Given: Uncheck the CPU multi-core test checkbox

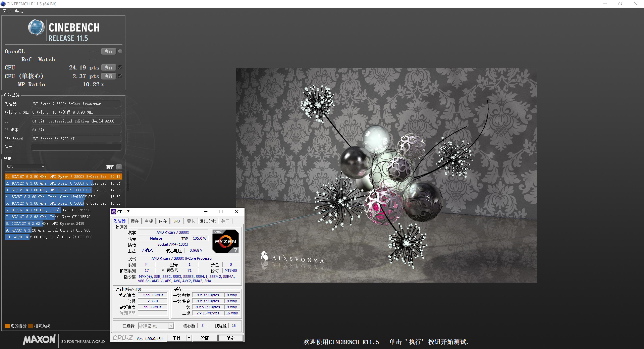Looking at the screenshot, I should click(x=120, y=67).
